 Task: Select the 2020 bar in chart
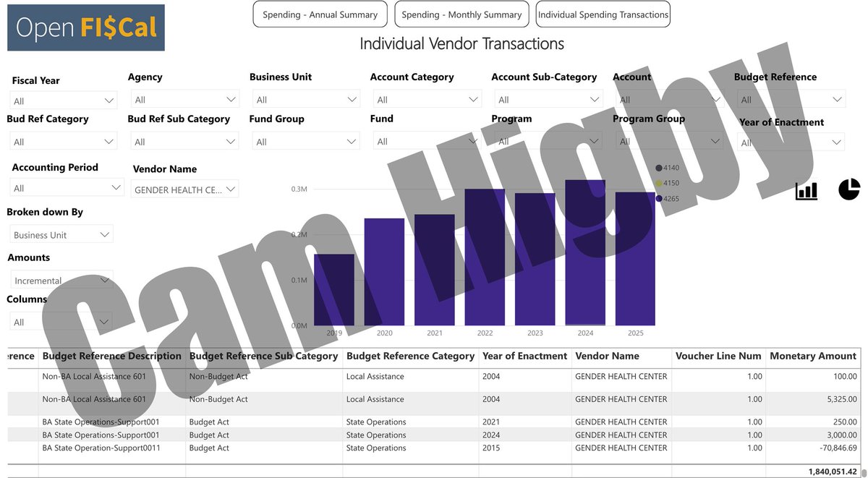click(384, 272)
